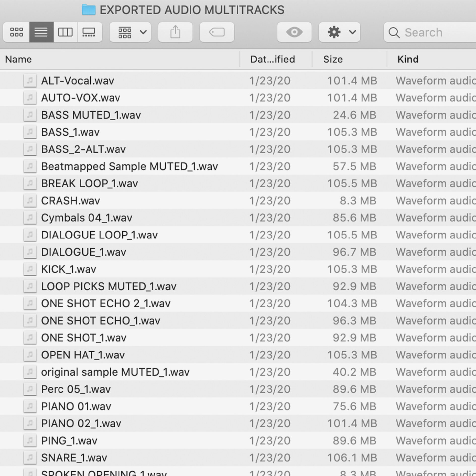Switch to icon view

pyautogui.click(x=16, y=32)
